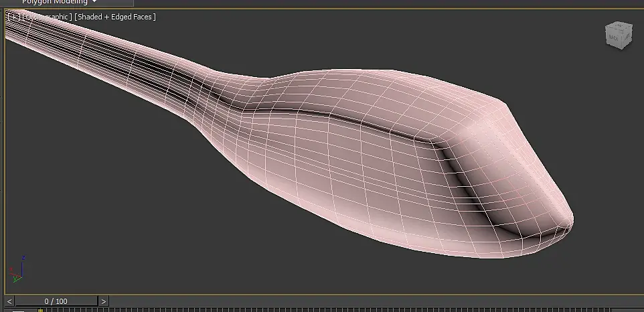Open the Polygon Modeling dropdown arrow
The image size is (644, 312).
(94, 1)
